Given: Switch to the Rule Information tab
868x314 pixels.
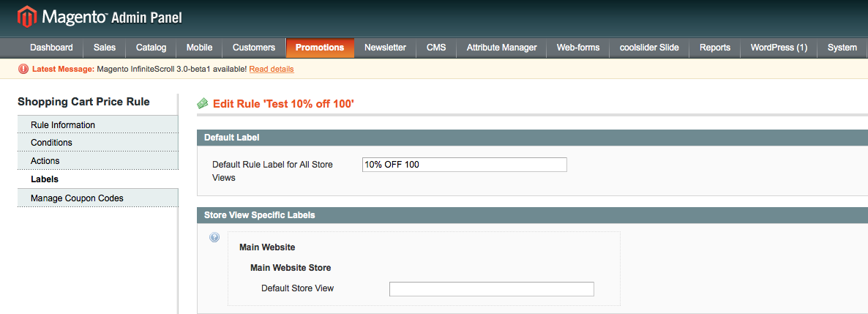Looking at the screenshot, I should (x=98, y=124).
